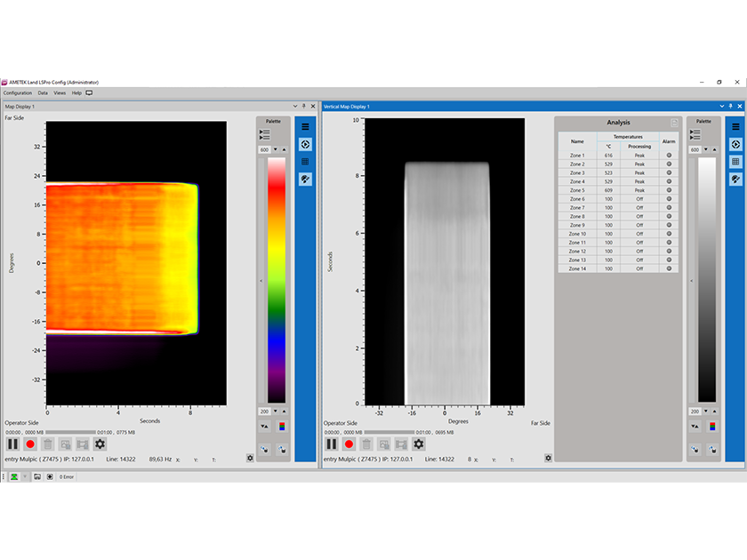
Task: Click the detach button on the Analysis panel
Action: [x=675, y=122]
